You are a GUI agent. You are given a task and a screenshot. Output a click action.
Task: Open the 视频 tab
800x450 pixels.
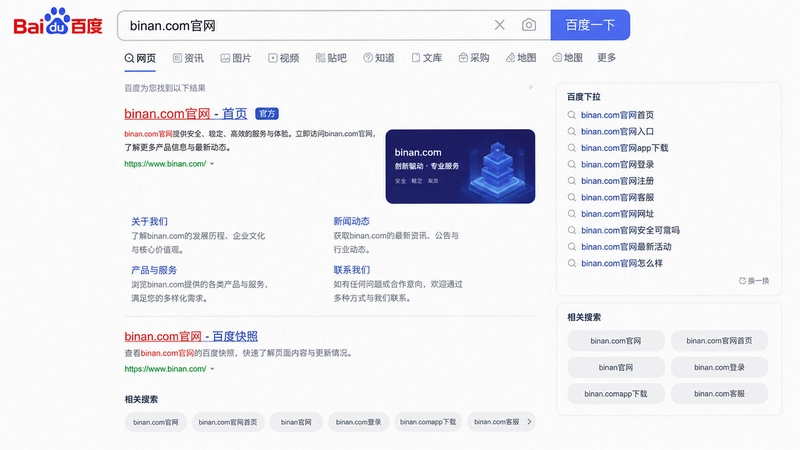[x=284, y=58]
